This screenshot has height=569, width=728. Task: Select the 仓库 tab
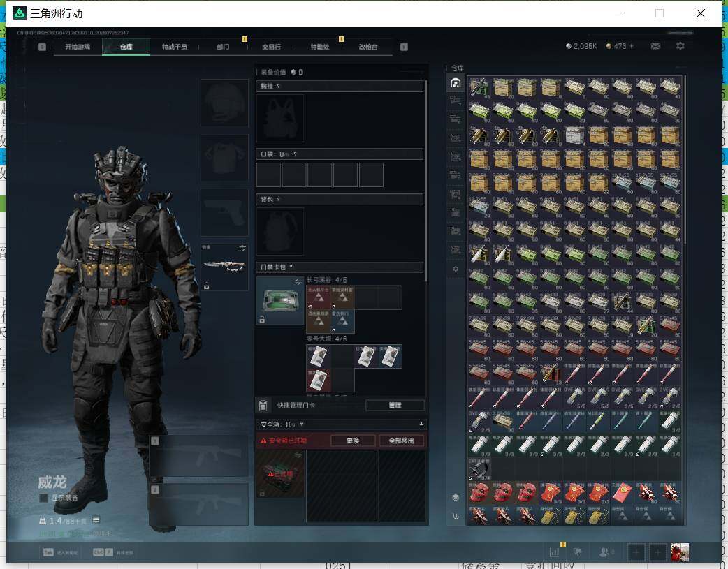[126, 47]
